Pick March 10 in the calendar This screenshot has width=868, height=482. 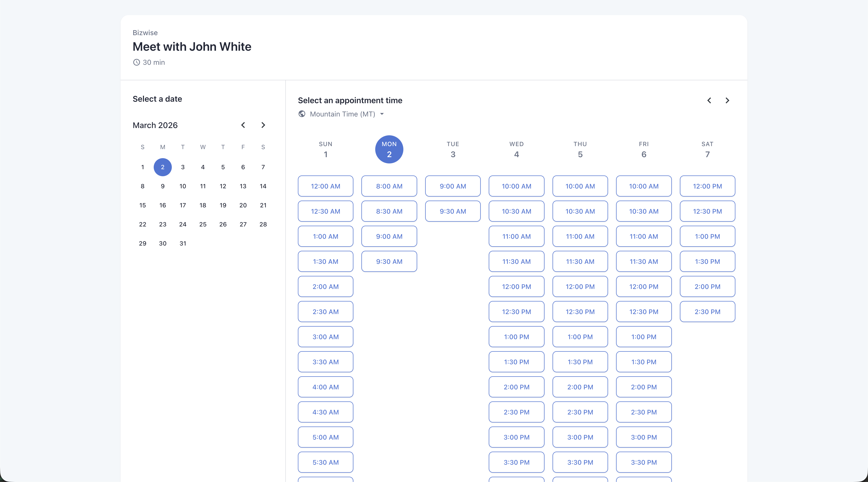pos(183,186)
